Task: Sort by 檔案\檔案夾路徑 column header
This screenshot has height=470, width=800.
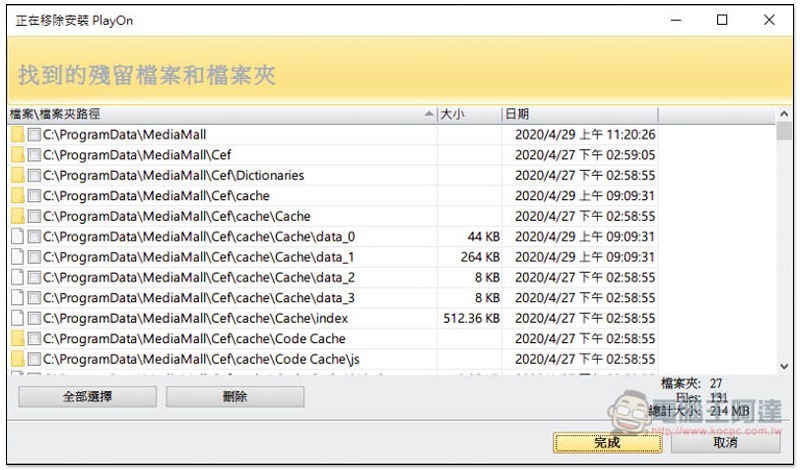Action: (222, 114)
